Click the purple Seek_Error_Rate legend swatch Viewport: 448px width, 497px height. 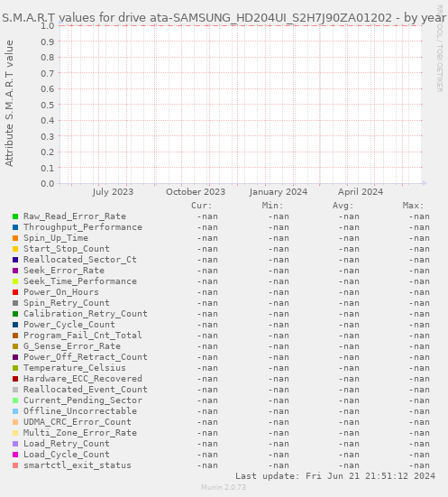[x=15, y=271]
